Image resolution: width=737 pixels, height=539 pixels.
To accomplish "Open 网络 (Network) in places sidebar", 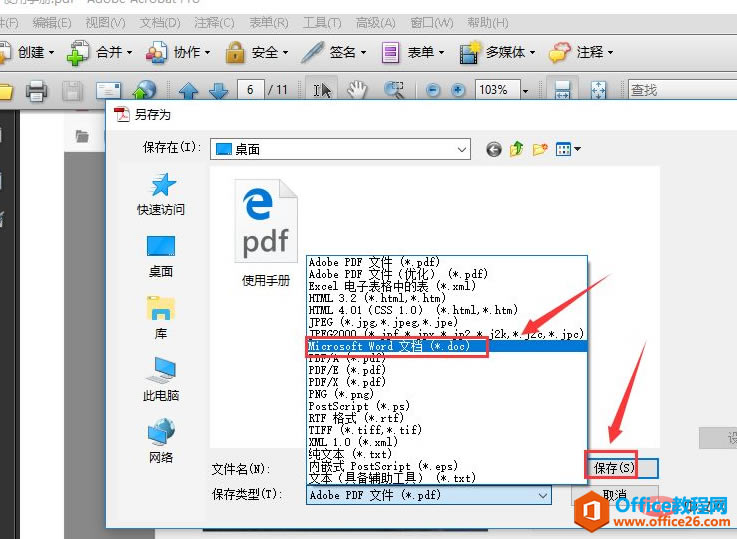I will click(x=161, y=441).
